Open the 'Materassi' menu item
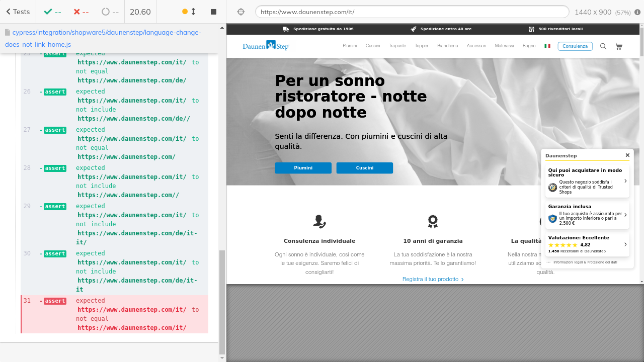The width and height of the screenshot is (644, 362). pos(504,46)
